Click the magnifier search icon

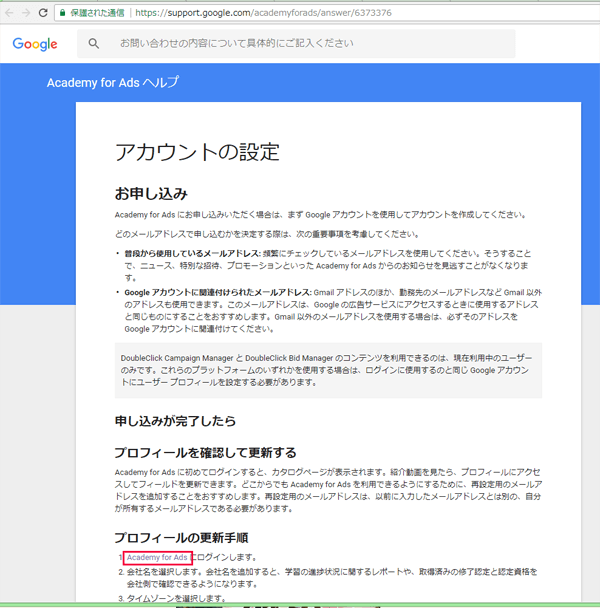click(x=93, y=43)
